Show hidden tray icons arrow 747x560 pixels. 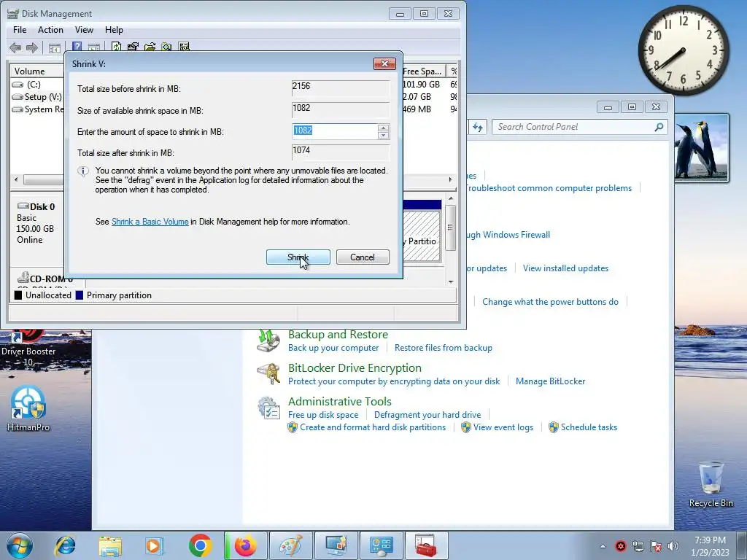tap(603, 546)
